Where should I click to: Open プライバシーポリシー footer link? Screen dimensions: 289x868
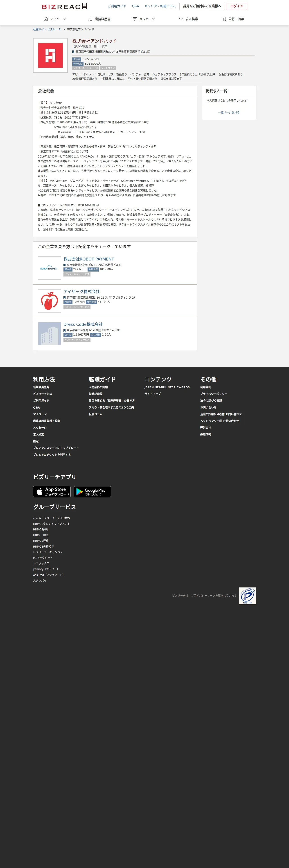click(x=214, y=394)
